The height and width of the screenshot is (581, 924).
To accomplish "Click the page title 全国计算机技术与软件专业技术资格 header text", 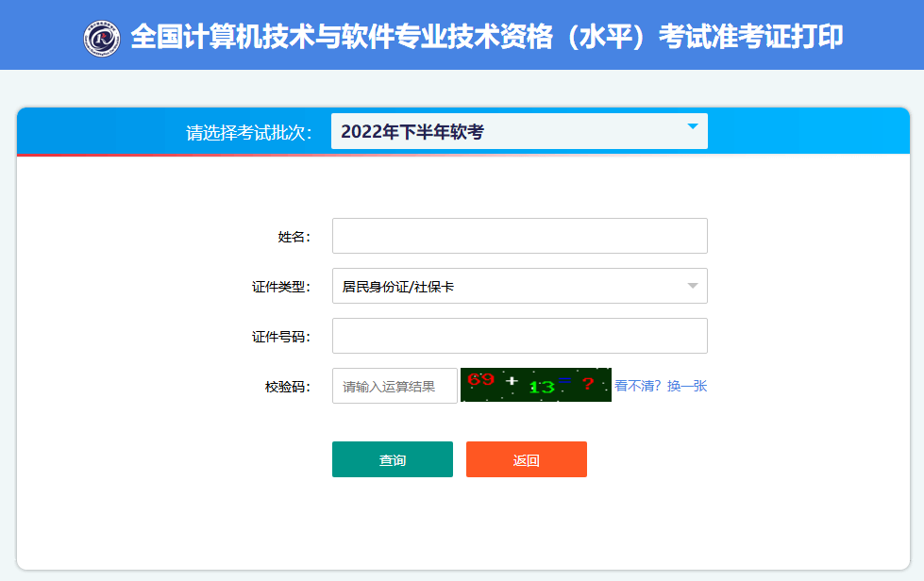I will click(487, 37).
